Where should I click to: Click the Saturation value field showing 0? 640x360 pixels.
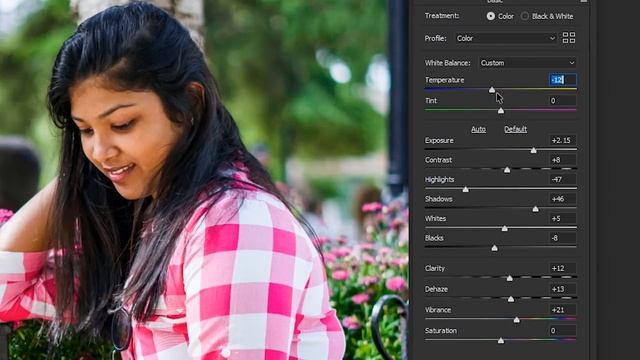click(562, 331)
